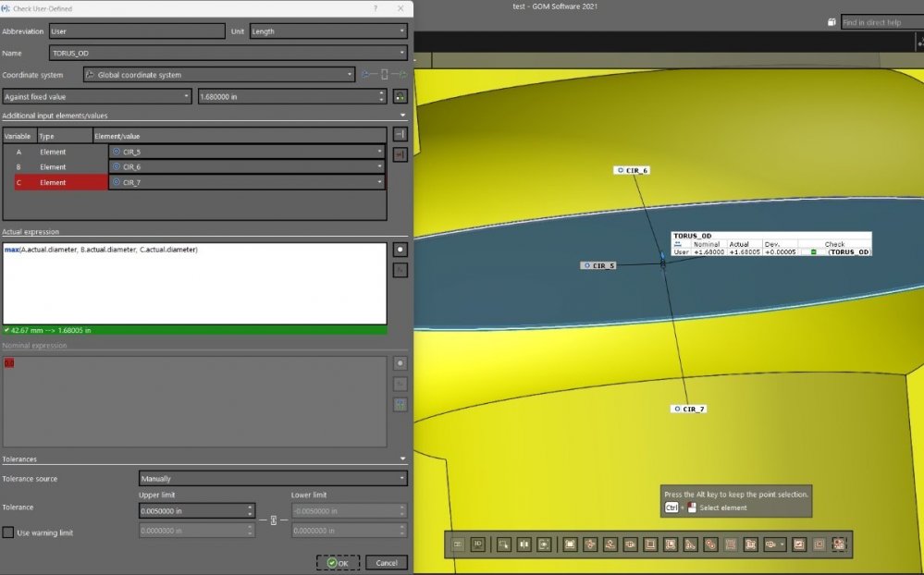Click the symmetric tolerance link icon

point(274,520)
